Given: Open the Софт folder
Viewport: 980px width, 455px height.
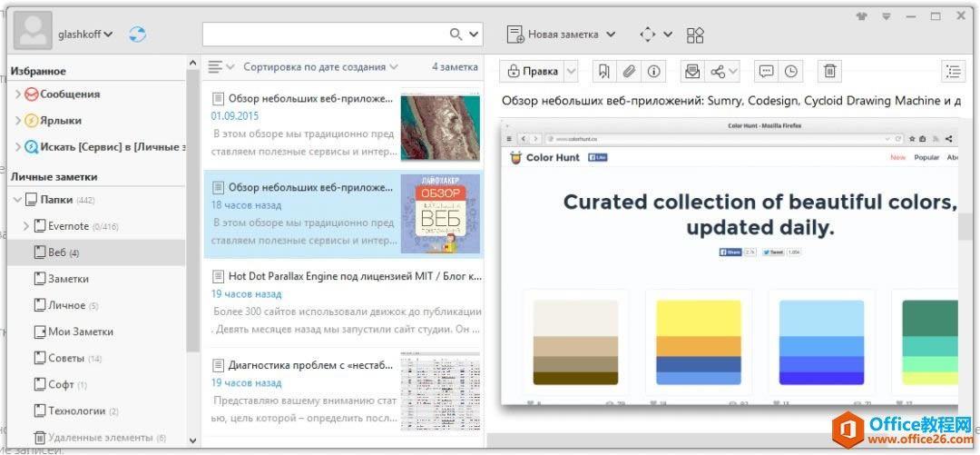Looking at the screenshot, I should point(60,384).
